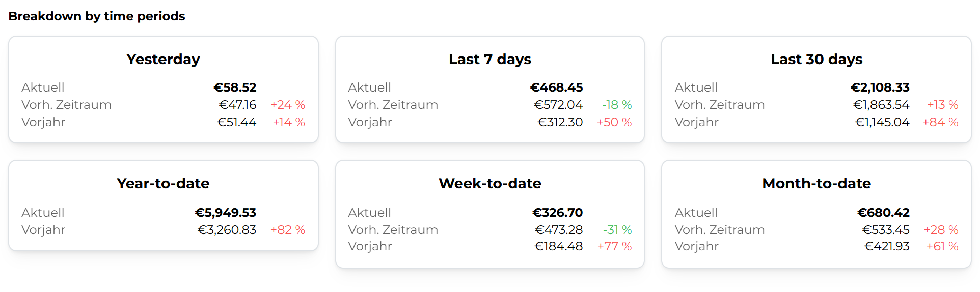Click the €680.42 Month-to-date value
This screenshot has height=292, width=980.
click(883, 213)
